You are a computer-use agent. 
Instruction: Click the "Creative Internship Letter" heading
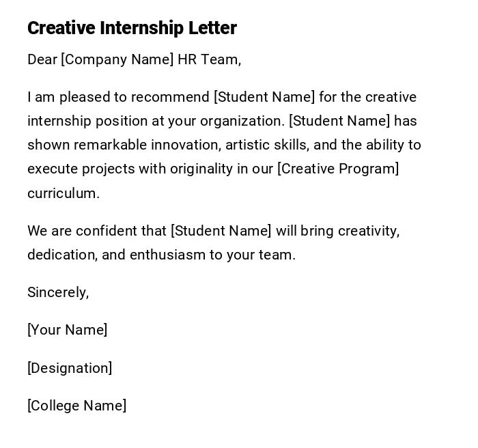(132, 28)
